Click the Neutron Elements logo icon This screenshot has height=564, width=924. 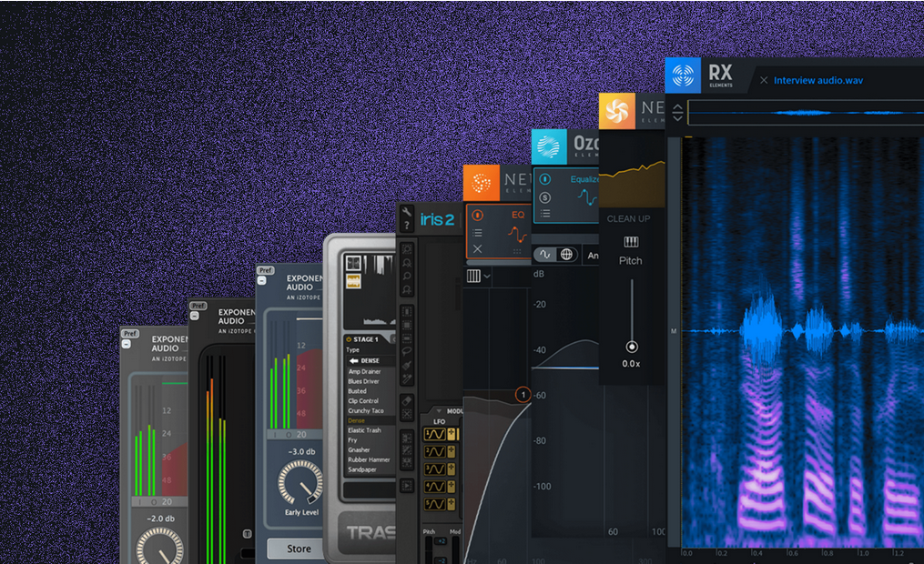pyautogui.click(x=482, y=183)
